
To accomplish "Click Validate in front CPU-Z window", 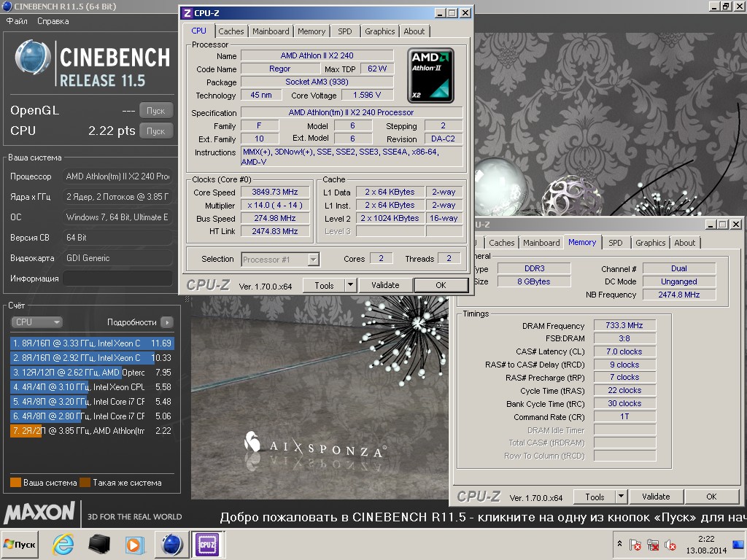I will (x=385, y=285).
